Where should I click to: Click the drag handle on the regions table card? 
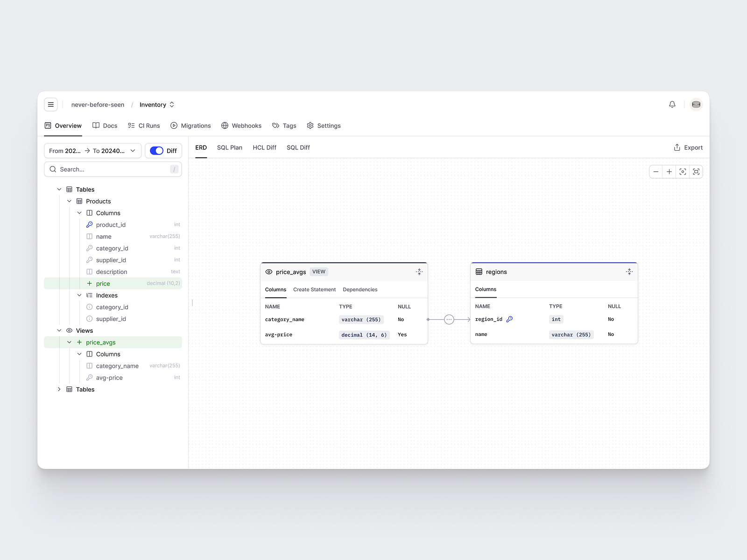coord(629,271)
